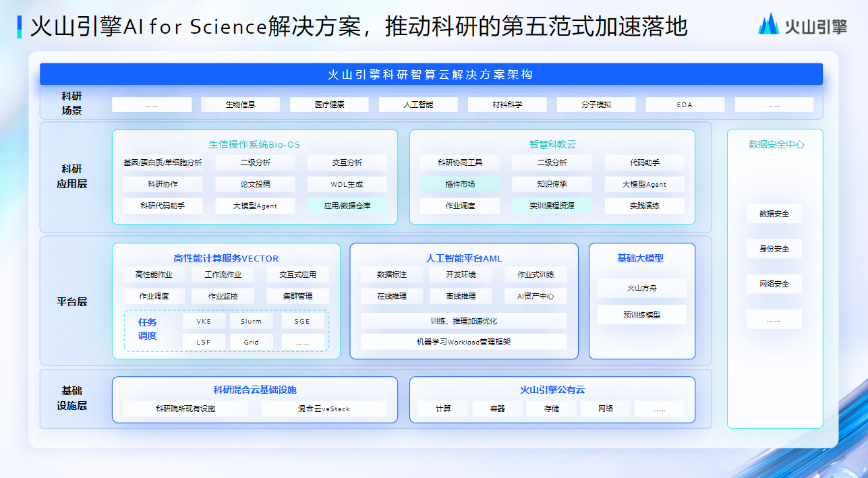Click the 实践演练 box

pos(645,206)
